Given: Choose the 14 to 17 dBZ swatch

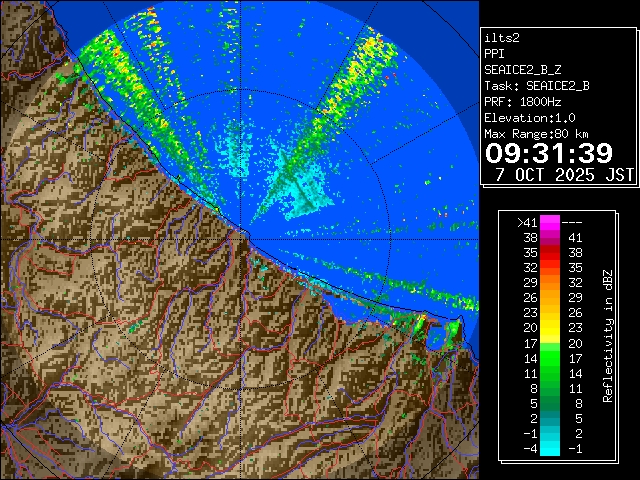Looking at the screenshot, I should point(551,357).
